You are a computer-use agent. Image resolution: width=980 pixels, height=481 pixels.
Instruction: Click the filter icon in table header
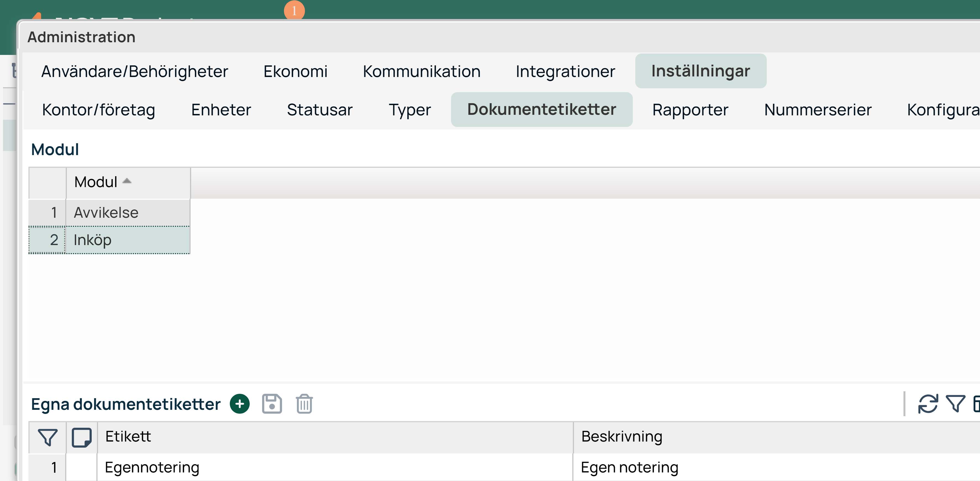pos(48,437)
